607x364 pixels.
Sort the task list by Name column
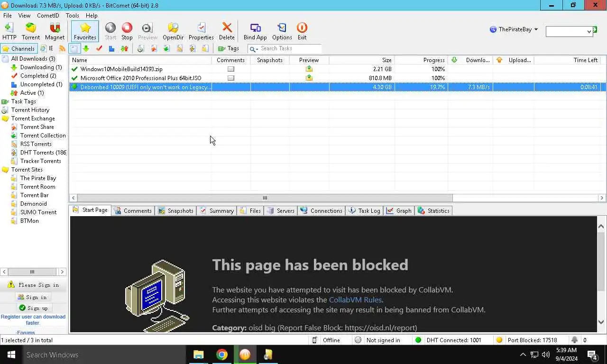pos(140,60)
